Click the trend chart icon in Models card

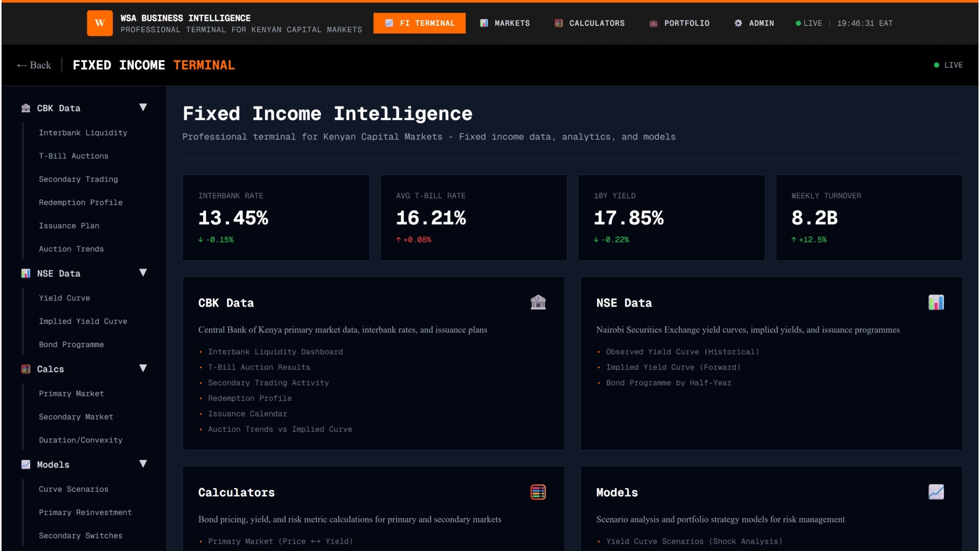click(936, 492)
